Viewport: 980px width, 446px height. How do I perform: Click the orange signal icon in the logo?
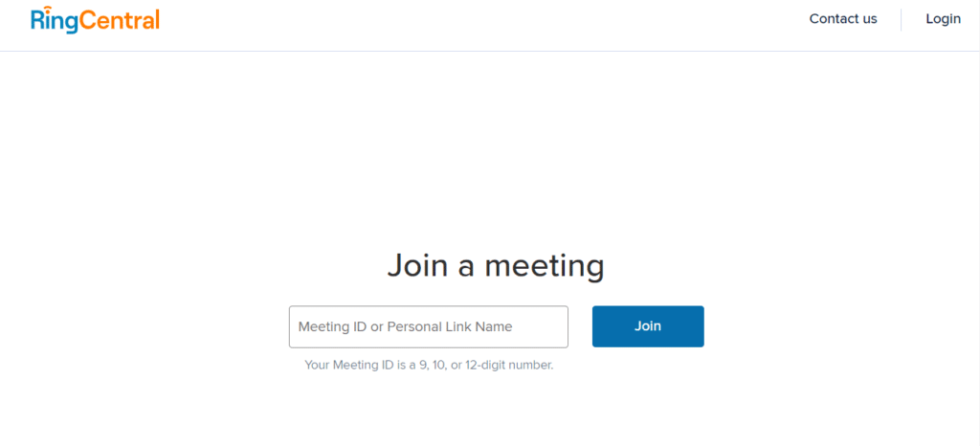(42, 11)
